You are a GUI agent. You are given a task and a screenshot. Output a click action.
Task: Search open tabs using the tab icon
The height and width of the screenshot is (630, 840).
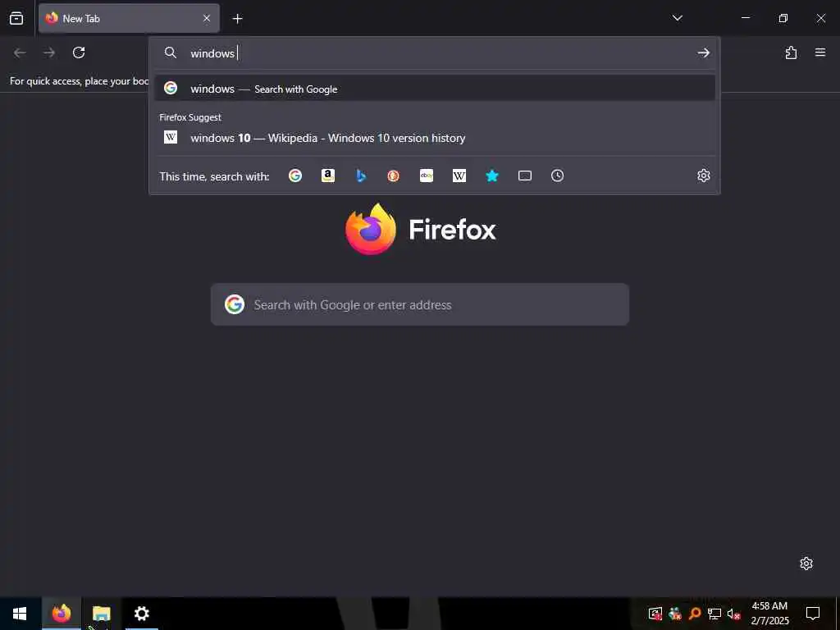[525, 176]
